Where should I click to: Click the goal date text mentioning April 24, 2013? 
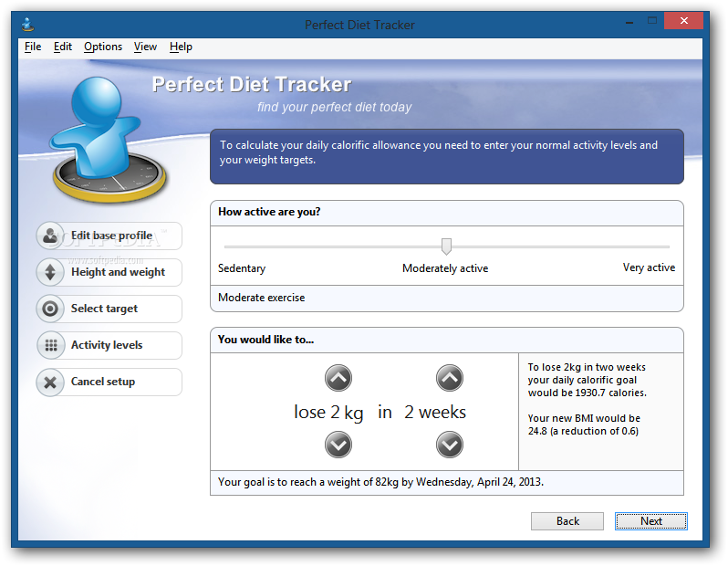point(380,482)
